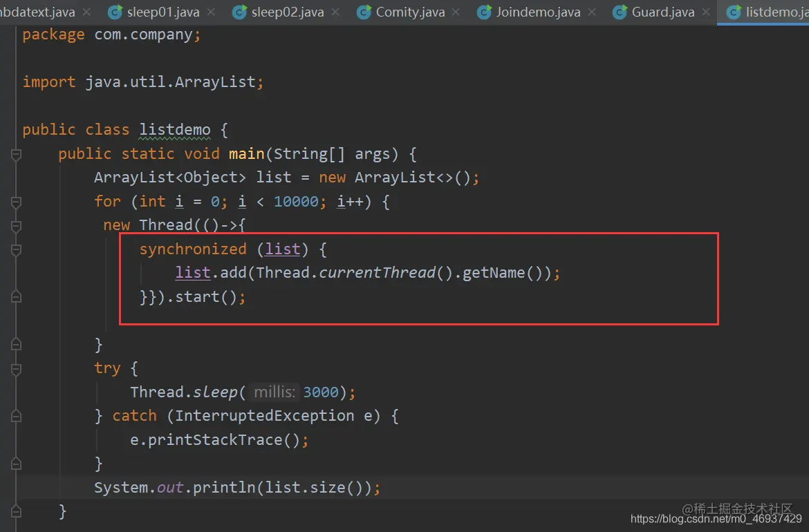Close the Joindemo.java tab
Image resolution: width=809 pixels, height=532 pixels.
(x=592, y=12)
